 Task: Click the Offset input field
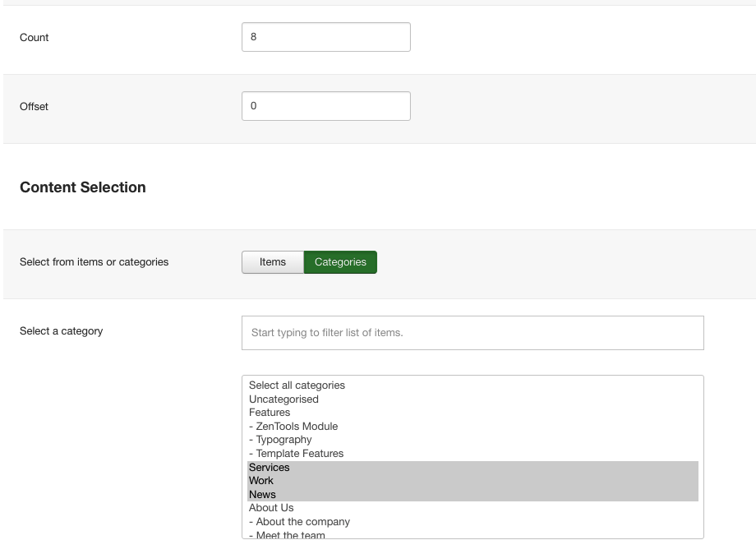click(326, 106)
